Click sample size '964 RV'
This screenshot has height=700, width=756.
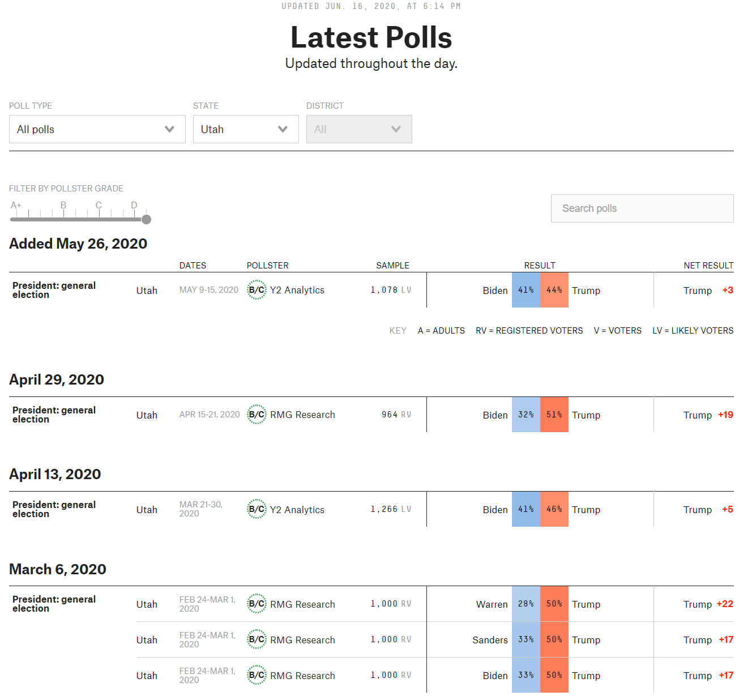tap(396, 415)
